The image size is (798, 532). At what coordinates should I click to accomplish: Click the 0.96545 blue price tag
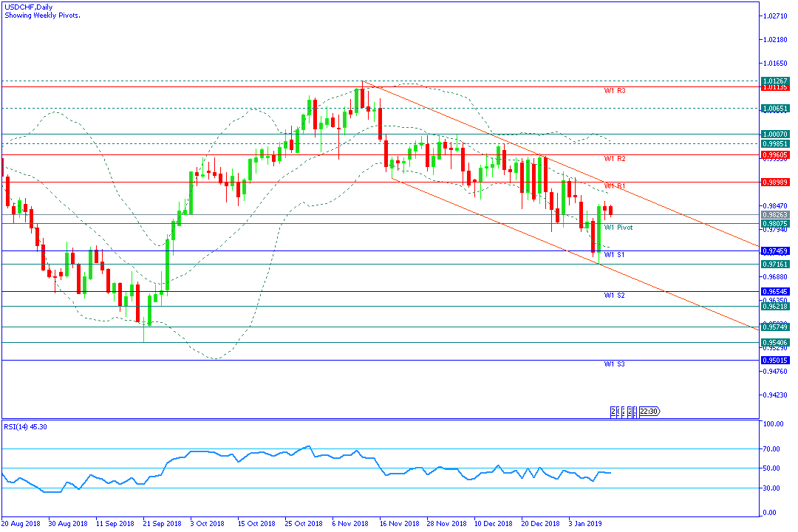point(775,292)
